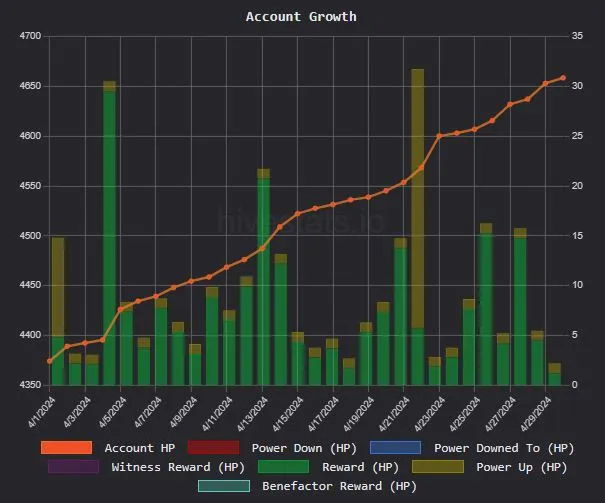This screenshot has height=503, width=605.
Task: Click the 4/23/2024 x-axis label
Action: coord(430,414)
